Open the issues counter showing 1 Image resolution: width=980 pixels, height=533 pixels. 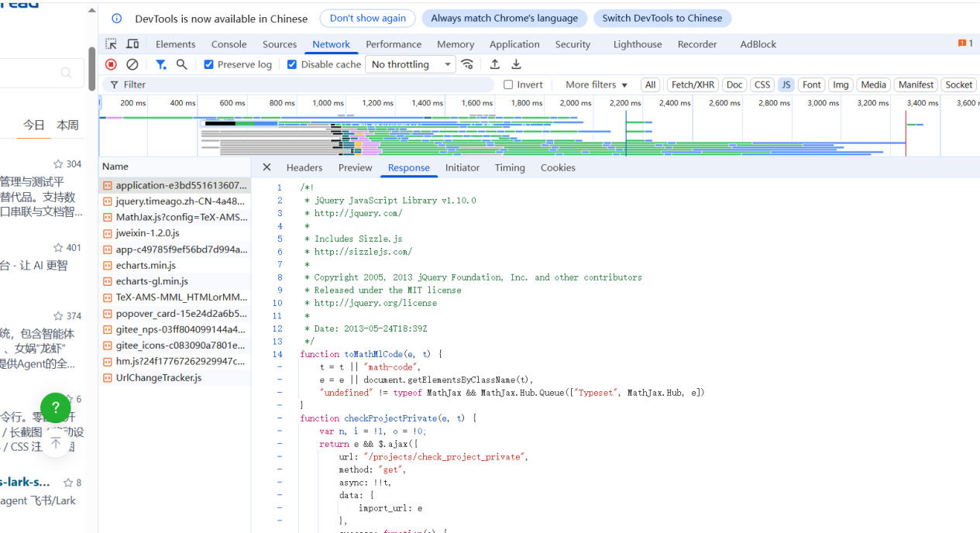pos(965,43)
